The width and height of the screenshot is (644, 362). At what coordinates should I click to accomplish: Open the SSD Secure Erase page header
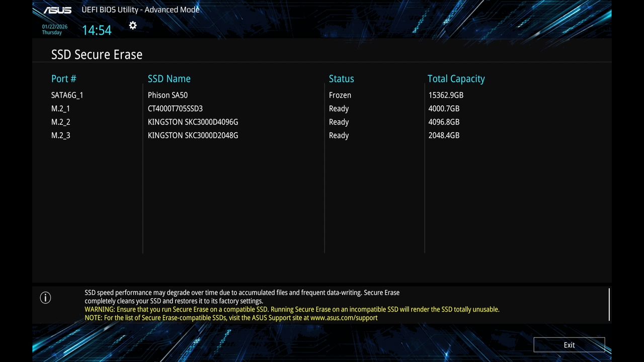click(97, 54)
